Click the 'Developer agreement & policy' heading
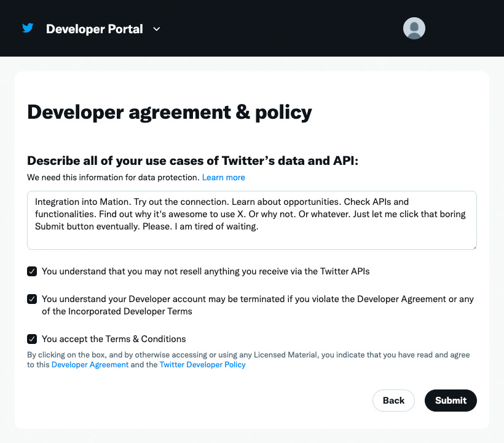504x443 pixels. [x=170, y=113]
